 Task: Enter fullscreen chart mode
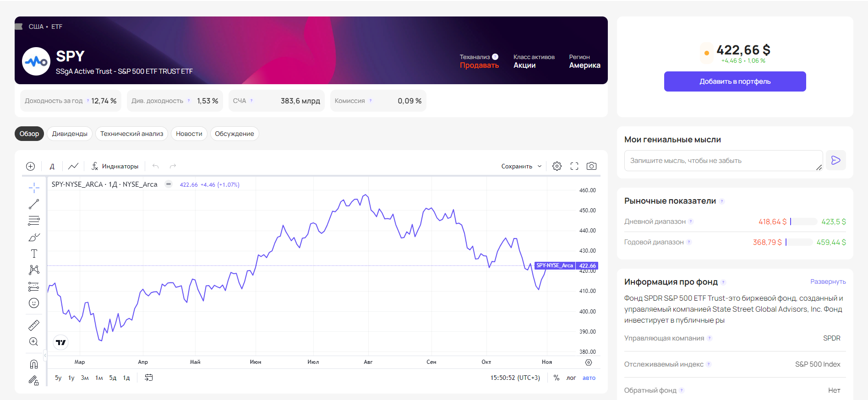point(574,166)
